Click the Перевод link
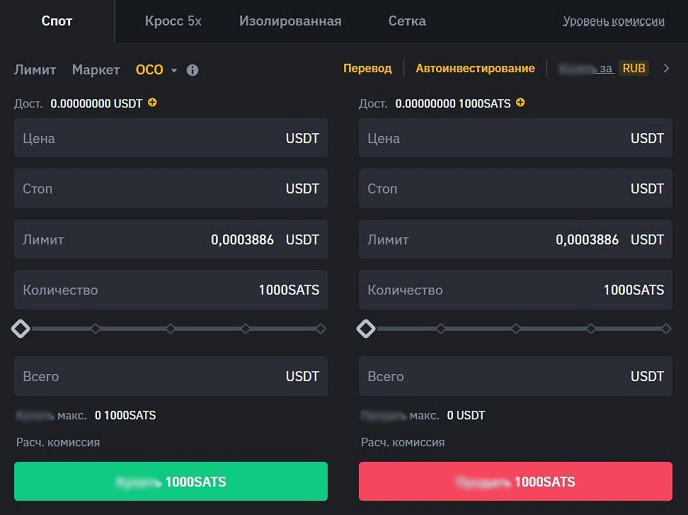 coord(367,68)
